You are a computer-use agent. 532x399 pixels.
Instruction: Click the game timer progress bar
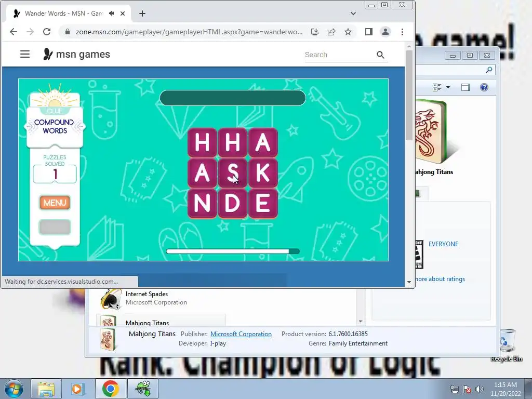click(233, 251)
